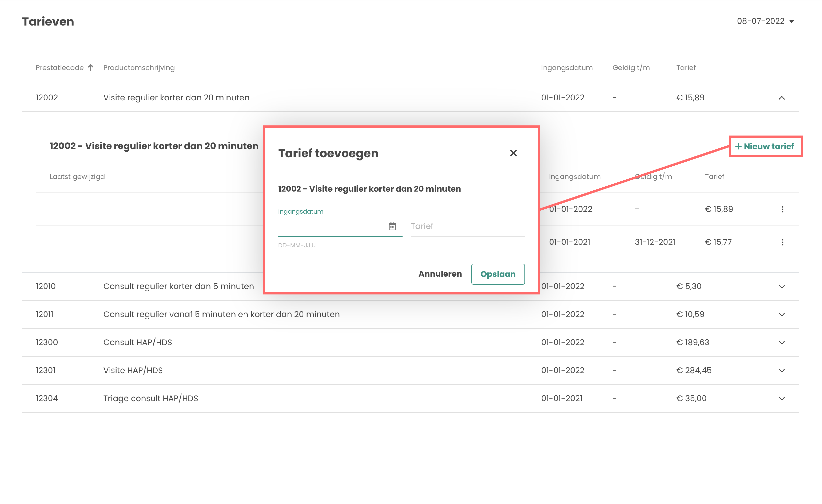
Task: Focus the Tarief input field
Action: coord(467,226)
